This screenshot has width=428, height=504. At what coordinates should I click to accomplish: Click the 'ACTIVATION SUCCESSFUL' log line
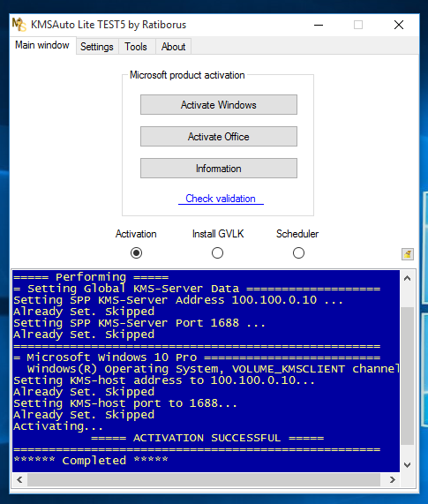pyautogui.click(x=207, y=438)
